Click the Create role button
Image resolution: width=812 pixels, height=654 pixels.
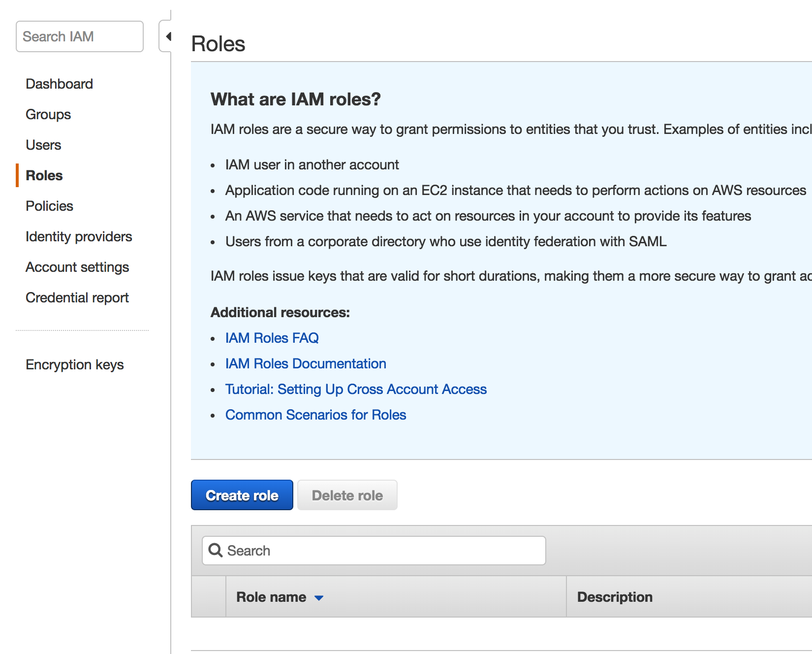pos(242,495)
